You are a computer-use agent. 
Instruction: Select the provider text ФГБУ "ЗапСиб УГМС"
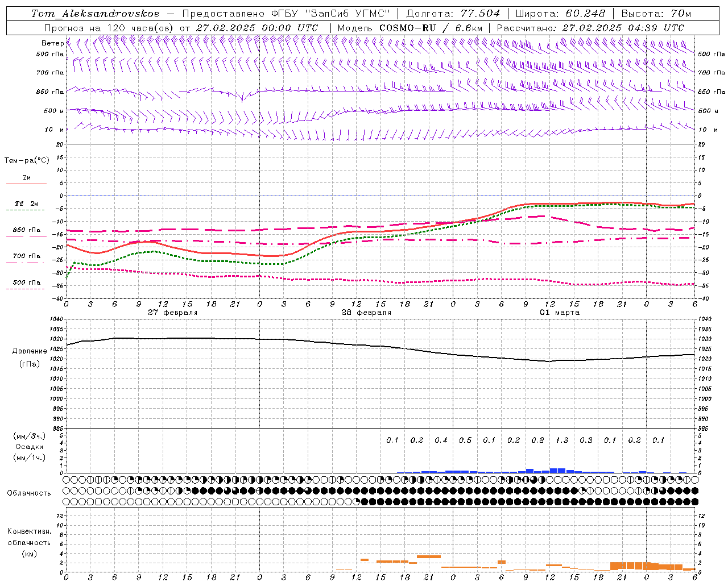[x=332, y=14]
